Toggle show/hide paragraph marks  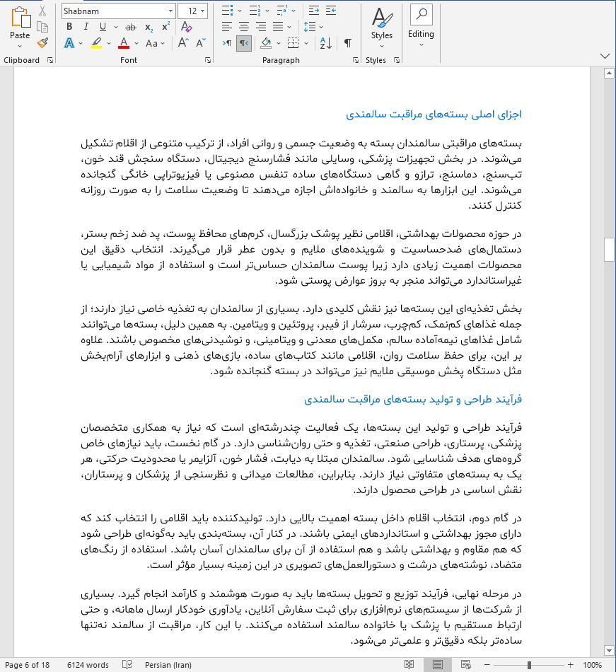[x=347, y=43]
